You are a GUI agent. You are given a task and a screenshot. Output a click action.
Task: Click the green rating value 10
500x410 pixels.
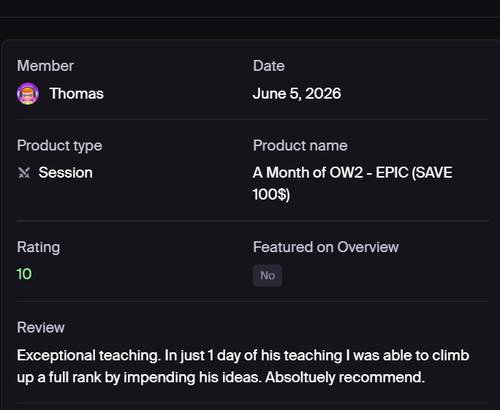click(24, 274)
